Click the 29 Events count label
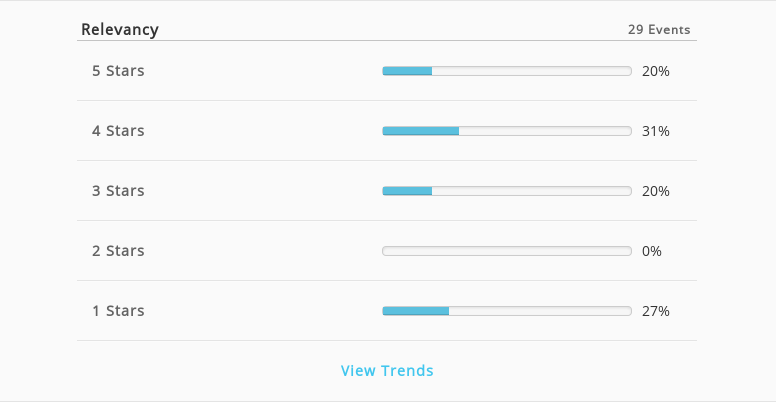 click(659, 30)
